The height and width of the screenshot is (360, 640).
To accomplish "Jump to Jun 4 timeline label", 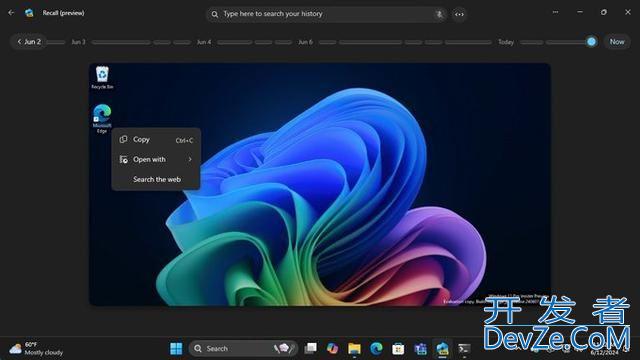I will [204, 42].
